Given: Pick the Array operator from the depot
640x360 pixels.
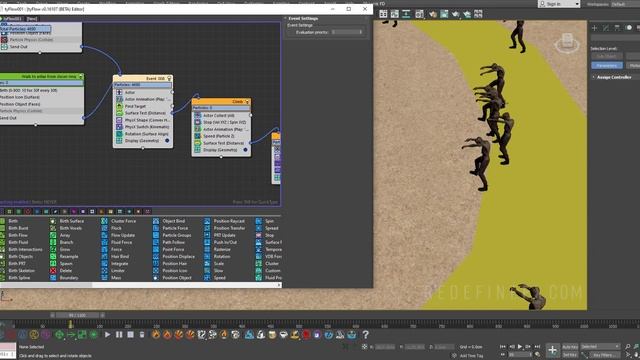Looking at the screenshot, I should click(60, 235).
